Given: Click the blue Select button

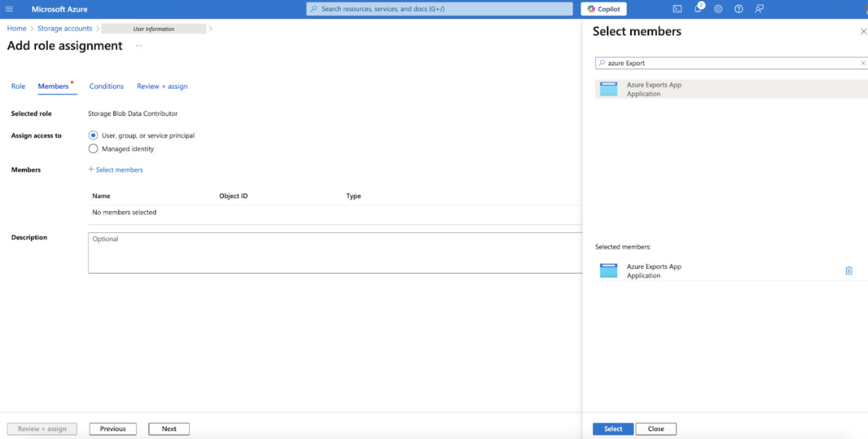Looking at the screenshot, I should pyautogui.click(x=612, y=428).
